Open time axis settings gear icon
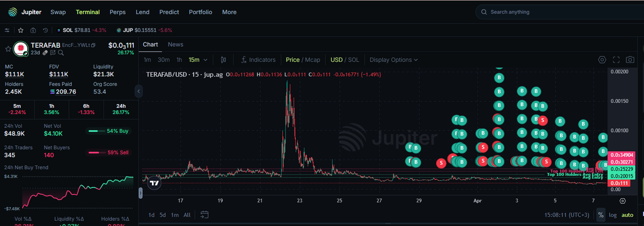 pos(623,201)
